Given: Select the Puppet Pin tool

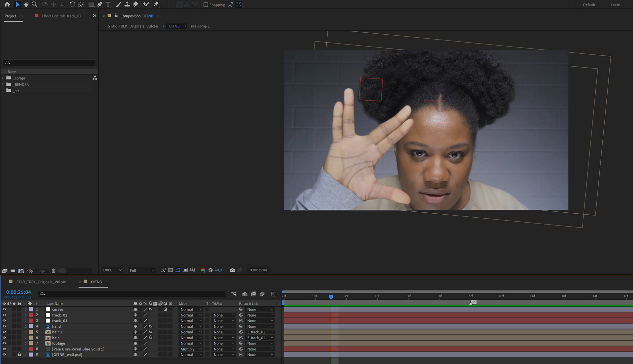Looking at the screenshot, I should [x=156, y=4].
